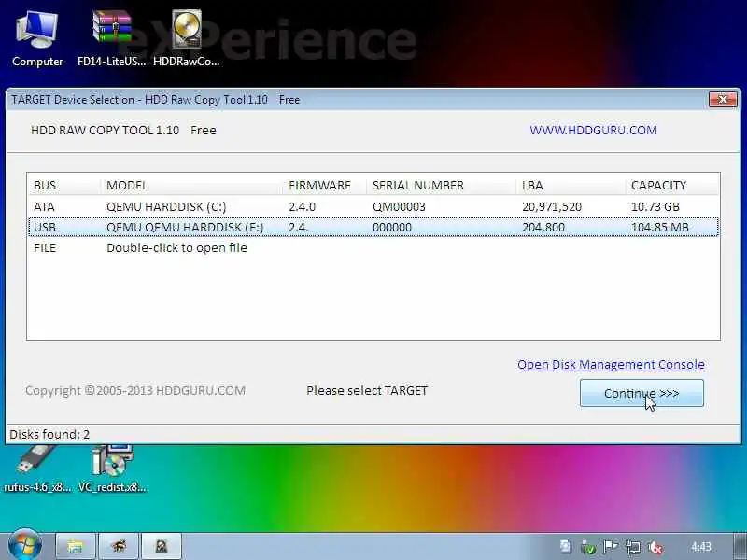Viewport: 747px width, 560px height.
Task: Select the FD14-LiteUS archive icon
Action: tap(111, 39)
